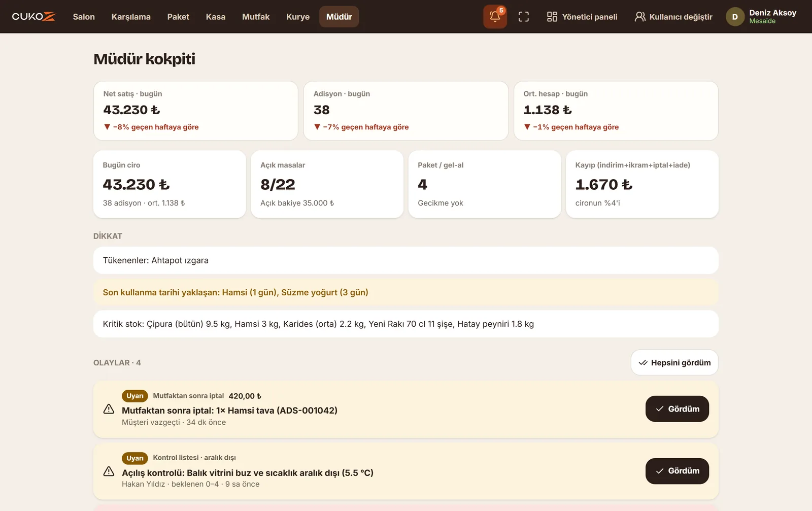
Task: Switch to the Mutfak tab
Action: (256, 17)
